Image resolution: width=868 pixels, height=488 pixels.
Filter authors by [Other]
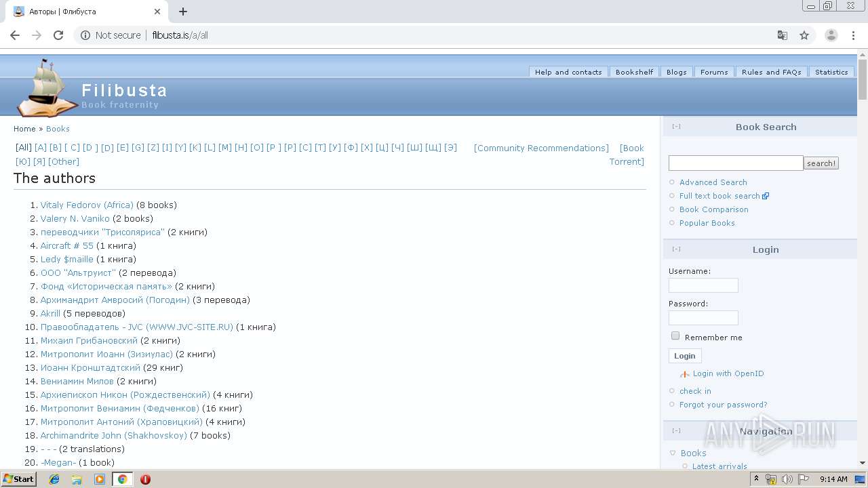coord(64,161)
